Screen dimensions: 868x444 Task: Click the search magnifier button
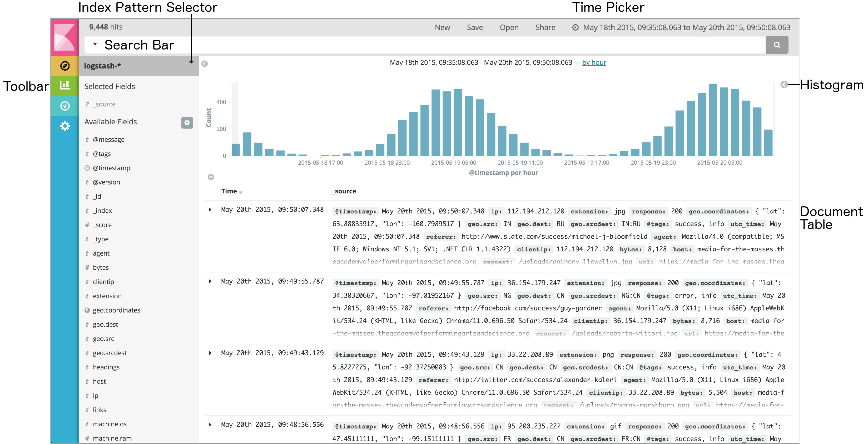[777, 45]
